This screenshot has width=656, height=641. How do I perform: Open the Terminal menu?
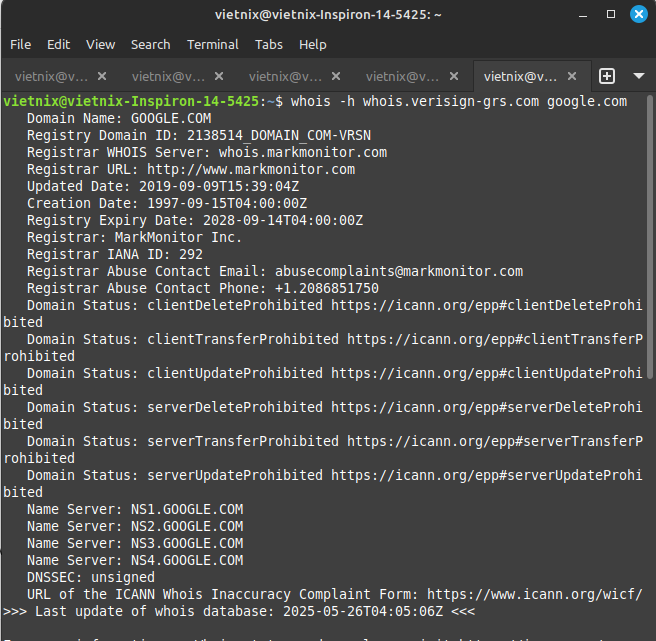click(x=213, y=45)
